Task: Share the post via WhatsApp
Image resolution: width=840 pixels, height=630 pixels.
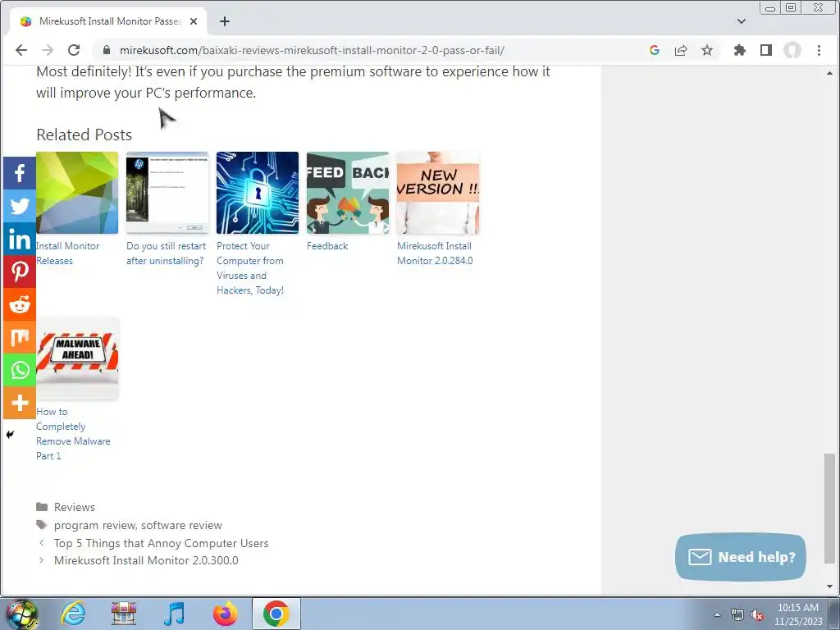Action: point(20,370)
